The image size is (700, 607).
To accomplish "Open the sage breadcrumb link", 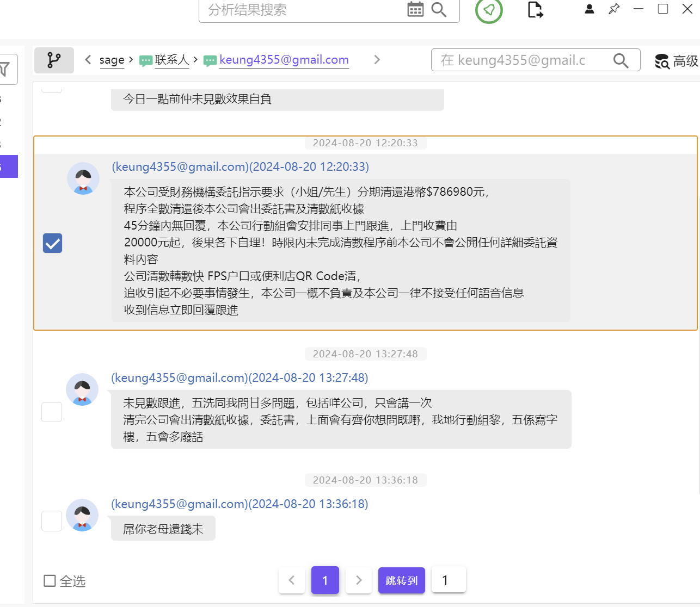I will [x=112, y=60].
